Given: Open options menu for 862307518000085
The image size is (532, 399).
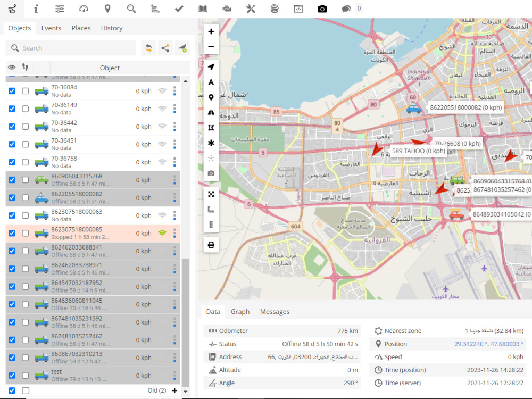Looking at the screenshot, I should click(174, 233).
